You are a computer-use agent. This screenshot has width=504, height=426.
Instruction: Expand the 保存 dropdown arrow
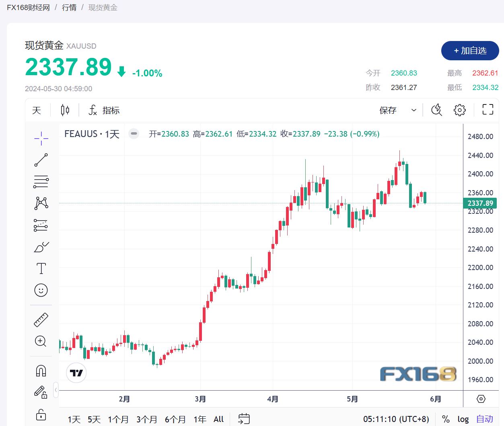tap(413, 110)
